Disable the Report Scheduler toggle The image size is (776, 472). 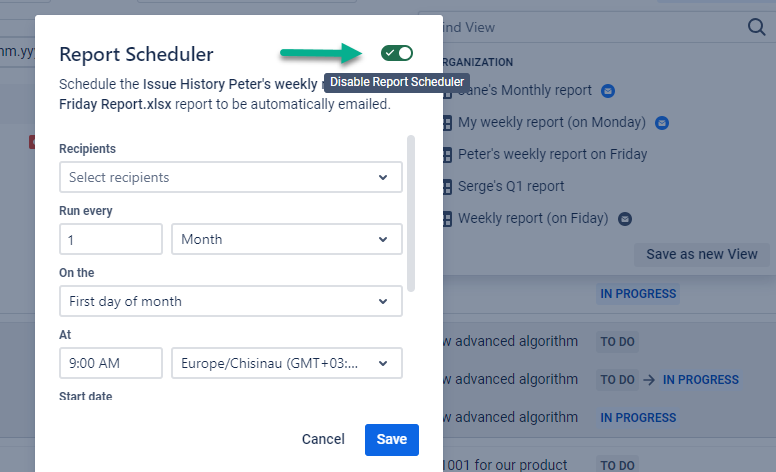tap(397, 53)
